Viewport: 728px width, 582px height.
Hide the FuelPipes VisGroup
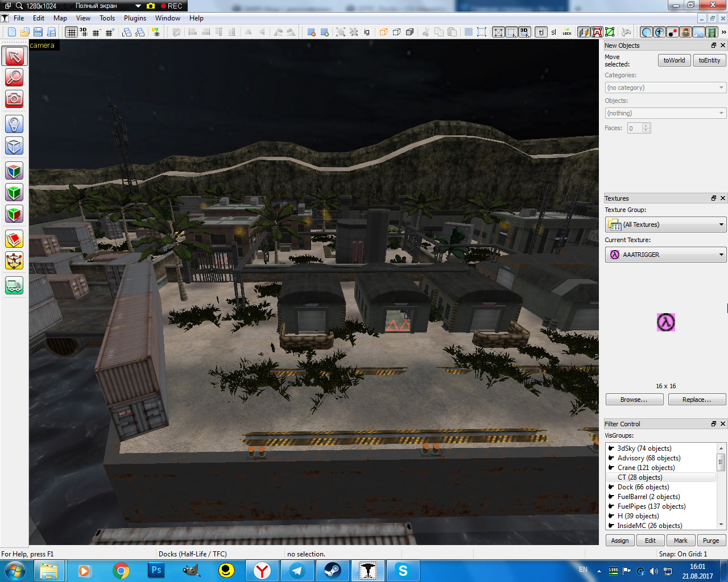611,506
